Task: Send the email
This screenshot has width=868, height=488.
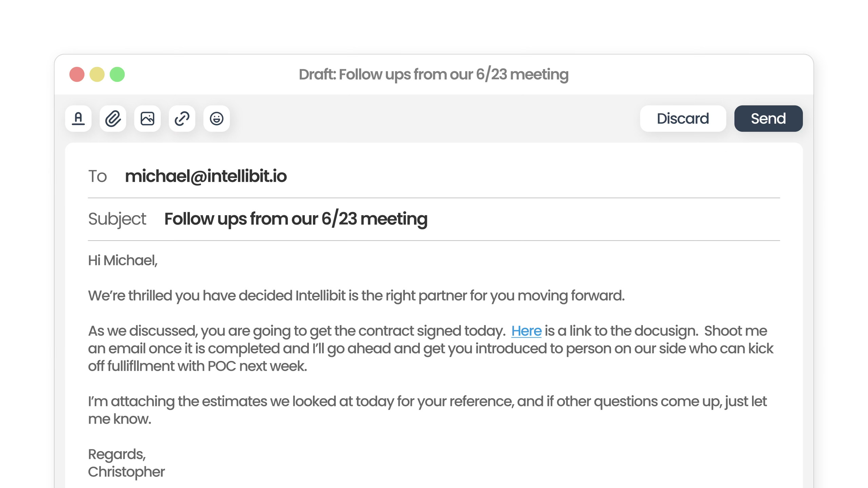Action: click(768, 119)
